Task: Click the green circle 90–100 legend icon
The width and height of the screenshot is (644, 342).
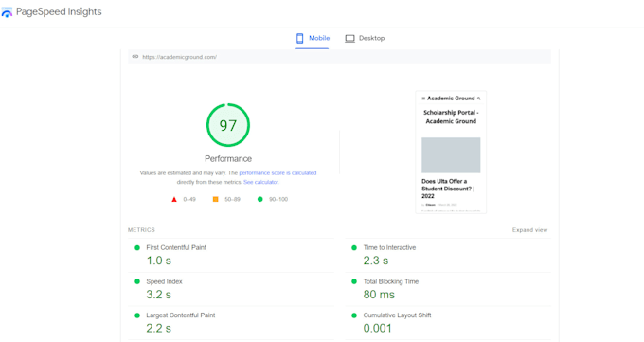Action: [260, 199]
